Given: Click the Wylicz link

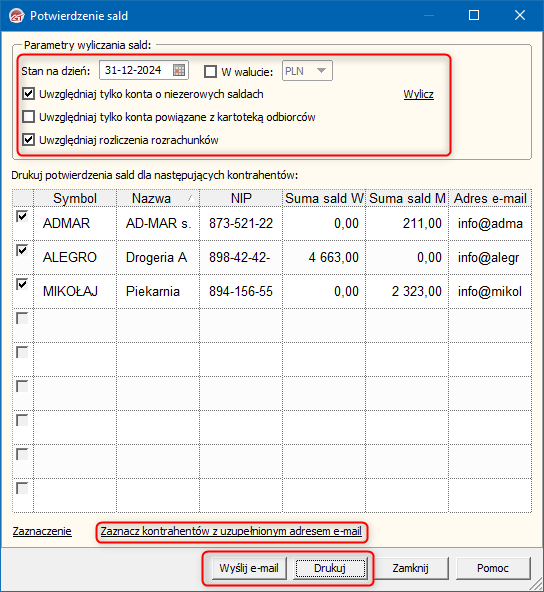Looking at the screenshot, I should tap(419, 94).
